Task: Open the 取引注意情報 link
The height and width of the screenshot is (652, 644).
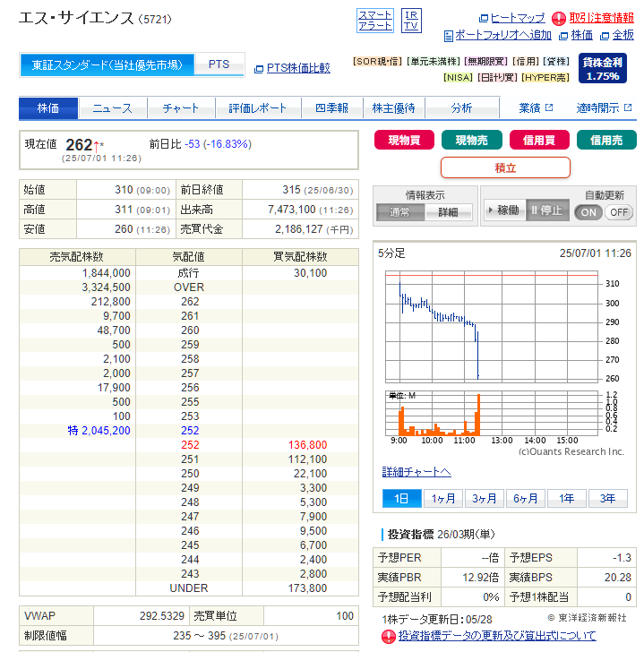Action: (x=601, y=18)
